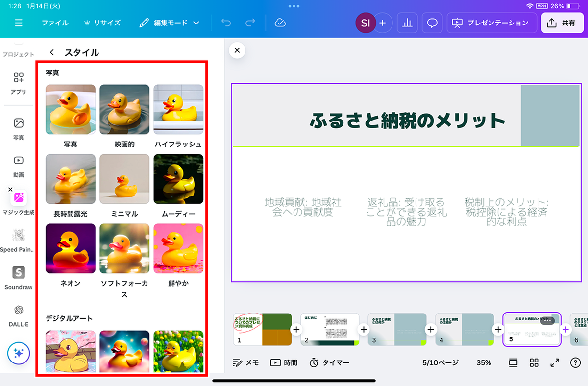Screen dimensions: 588x386
Task: Check cloud save status icon
Action: [280, 23]
